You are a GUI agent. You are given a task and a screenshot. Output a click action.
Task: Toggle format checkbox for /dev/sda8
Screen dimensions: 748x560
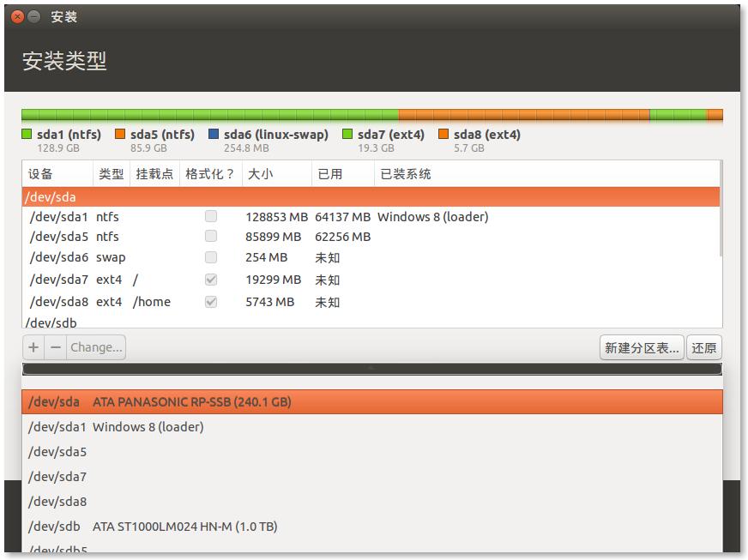coord(211,302)
